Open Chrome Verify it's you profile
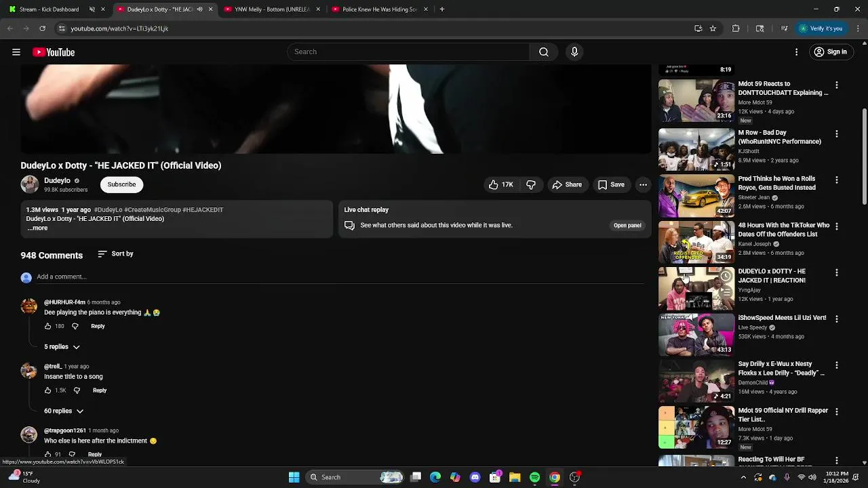 [821, 28]
